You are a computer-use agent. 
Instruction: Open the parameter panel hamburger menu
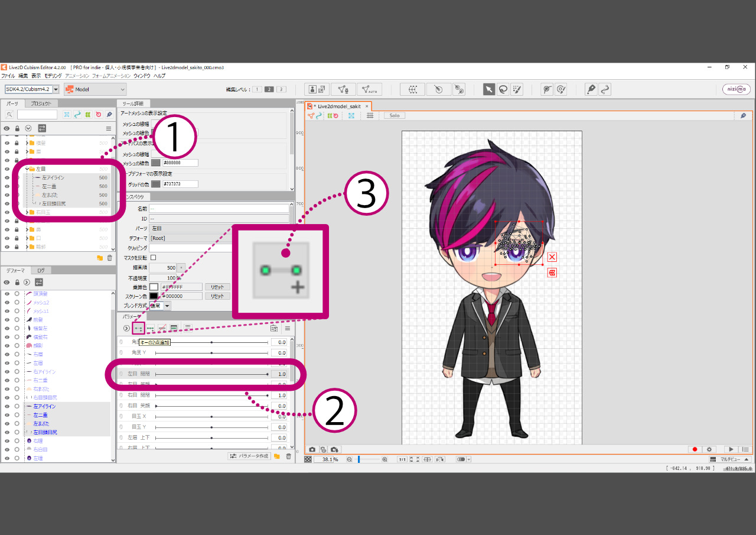tap(288, 328)
